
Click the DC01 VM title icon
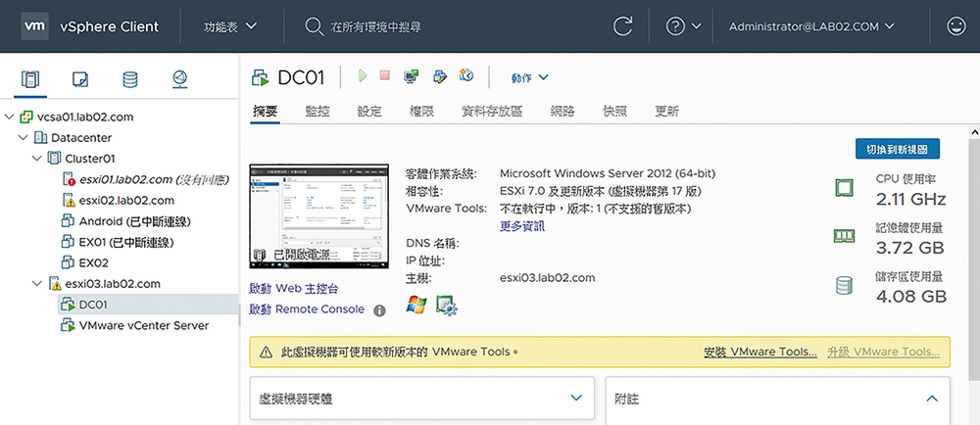click(260, 78)
